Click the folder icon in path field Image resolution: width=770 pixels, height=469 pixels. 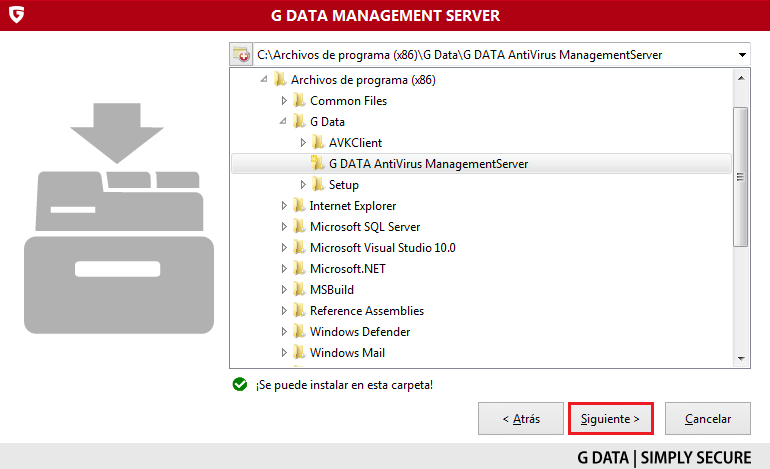click(x=241, y=54)
